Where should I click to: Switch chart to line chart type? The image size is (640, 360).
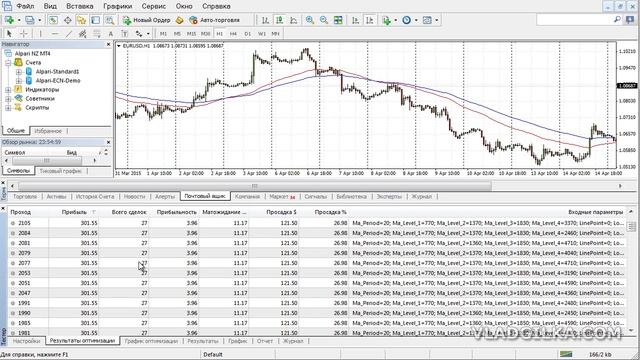click(293, 20)
